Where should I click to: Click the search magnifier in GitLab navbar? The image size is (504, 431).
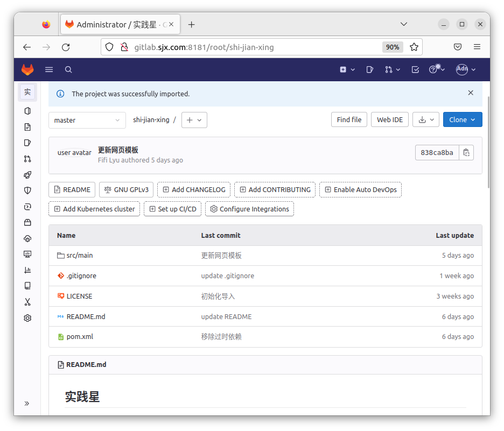point(68,69)
